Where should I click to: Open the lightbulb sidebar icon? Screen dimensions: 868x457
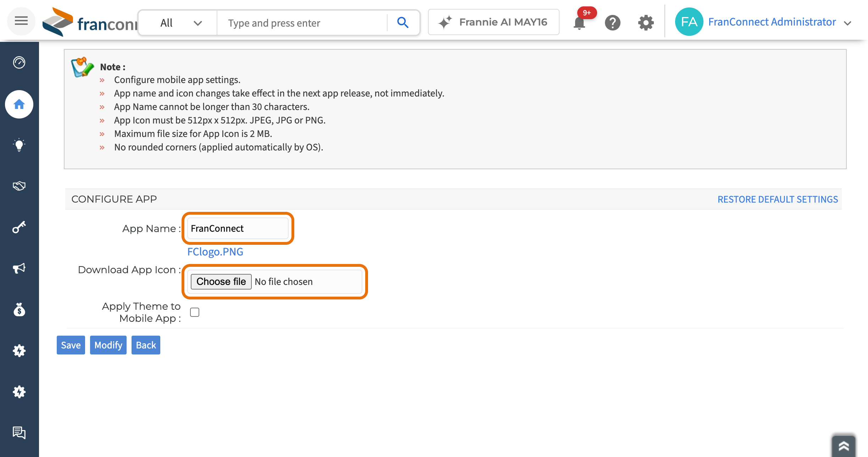[x=19, y=145]
